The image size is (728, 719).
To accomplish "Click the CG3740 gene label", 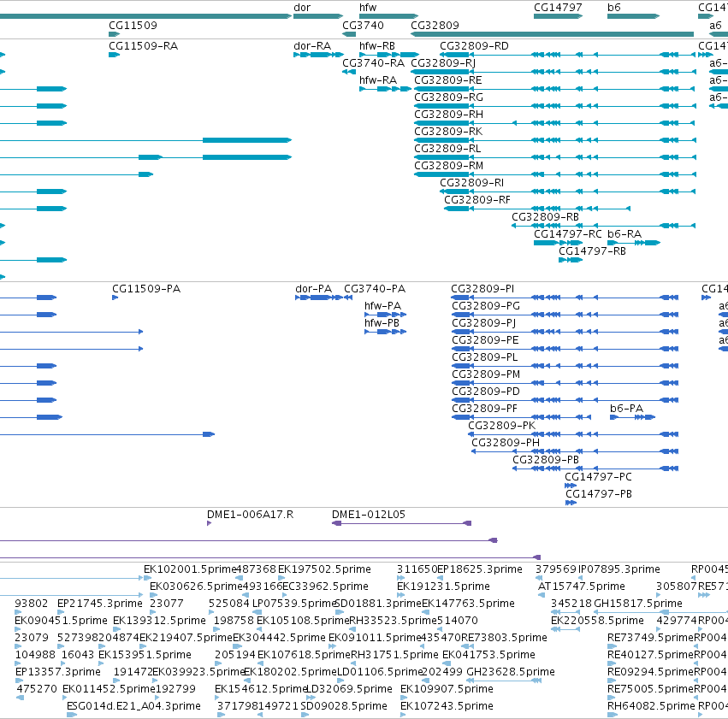I will click(363, 26).
